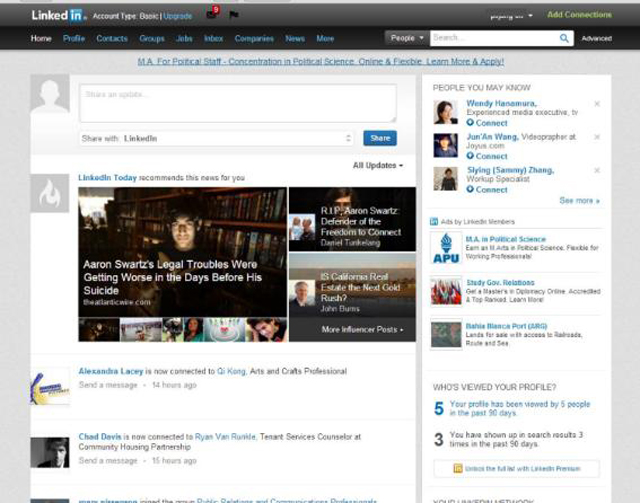Open the Jobs menu
This screenshot has height=503, width=640.
184,38
